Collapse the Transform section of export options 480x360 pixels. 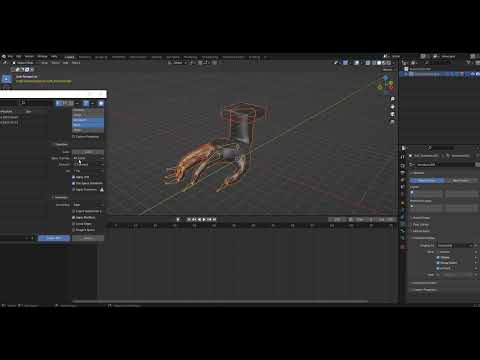tap(60, 144)
